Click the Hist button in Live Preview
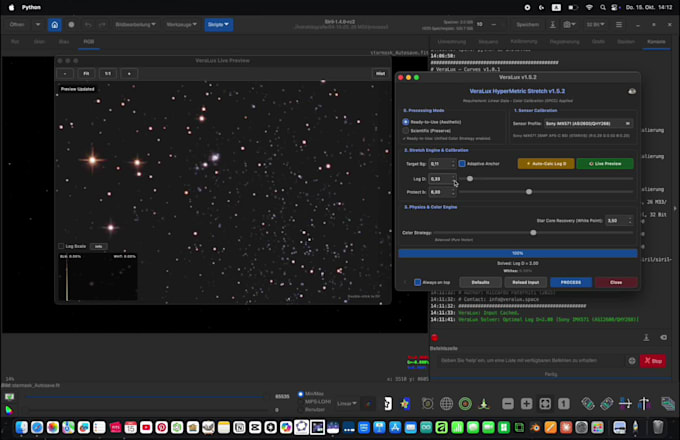This screenshot has height=440, width=680. pyautogui.click(x=380, y=74)
